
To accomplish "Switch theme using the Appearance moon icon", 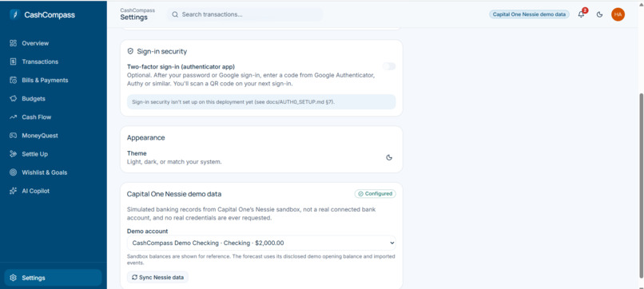I will coord(389,157).
